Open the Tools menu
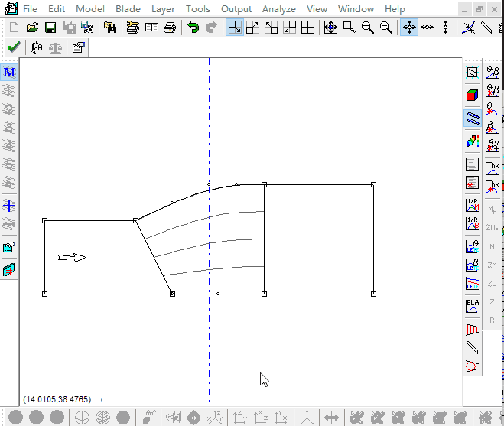 click(197, 9)
